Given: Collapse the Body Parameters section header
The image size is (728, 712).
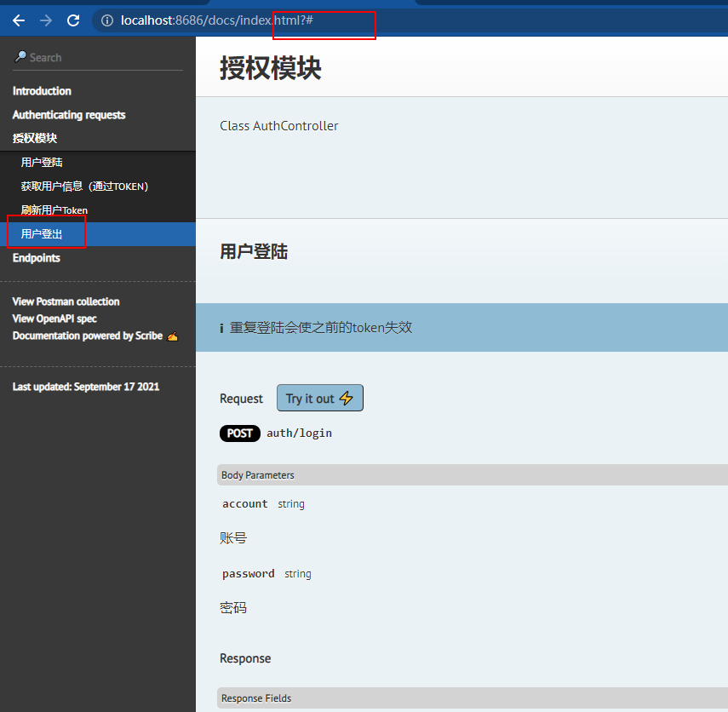Looking at the screenshot, I should click(x=257, y=475).
